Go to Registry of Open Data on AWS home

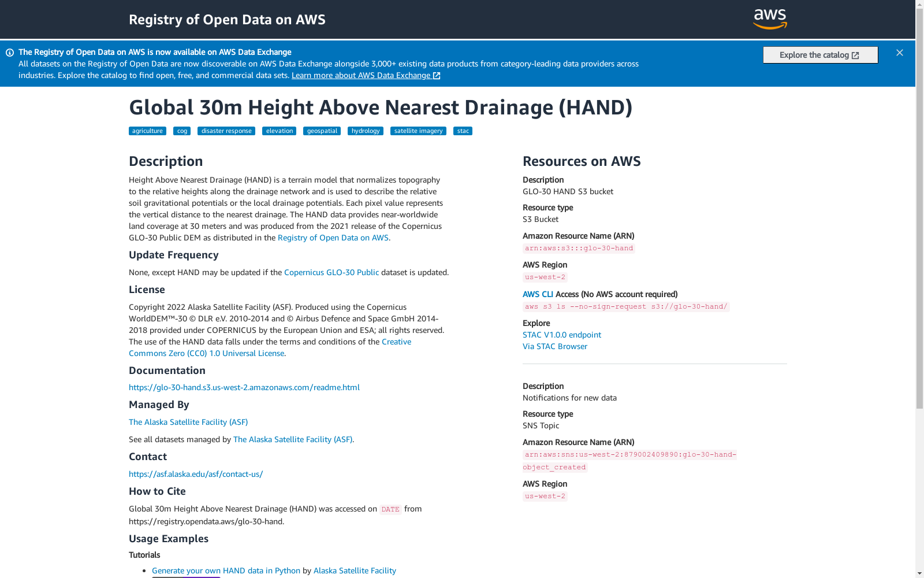pos(227,20)
